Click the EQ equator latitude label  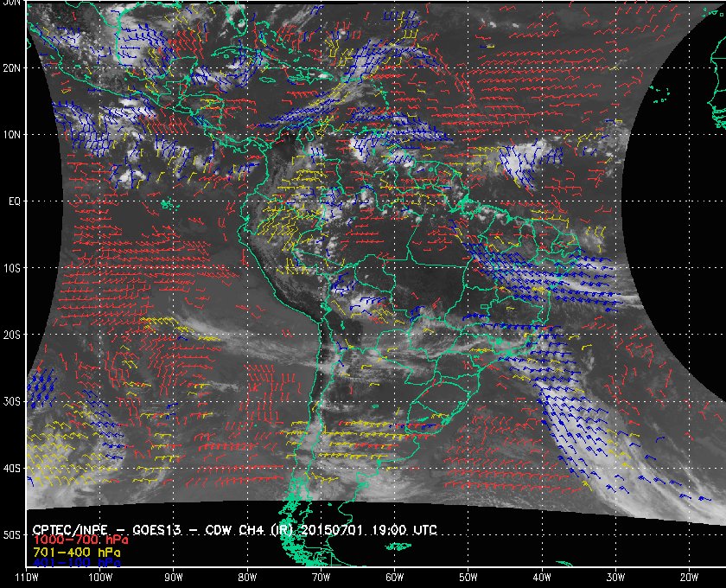[15, 201]
